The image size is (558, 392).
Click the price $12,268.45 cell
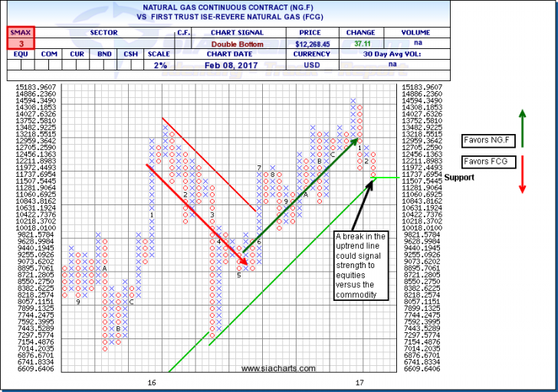(x=312, y=44)
